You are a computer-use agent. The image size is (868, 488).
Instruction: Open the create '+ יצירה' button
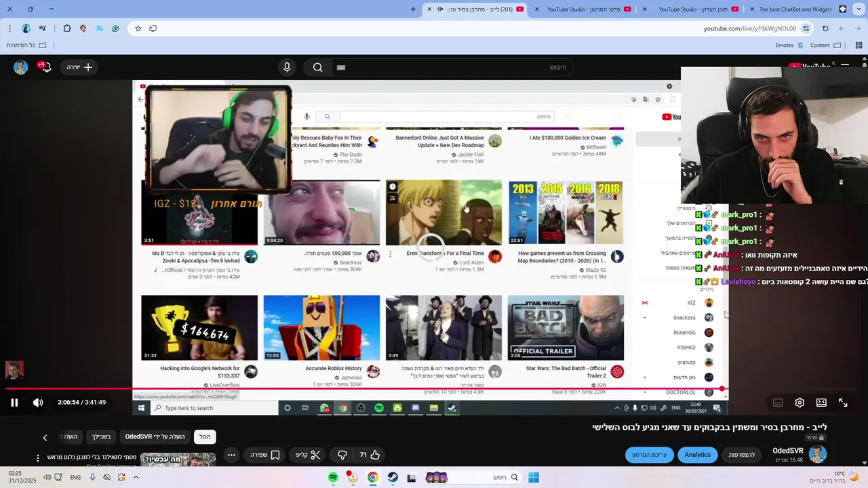point(79,67)
